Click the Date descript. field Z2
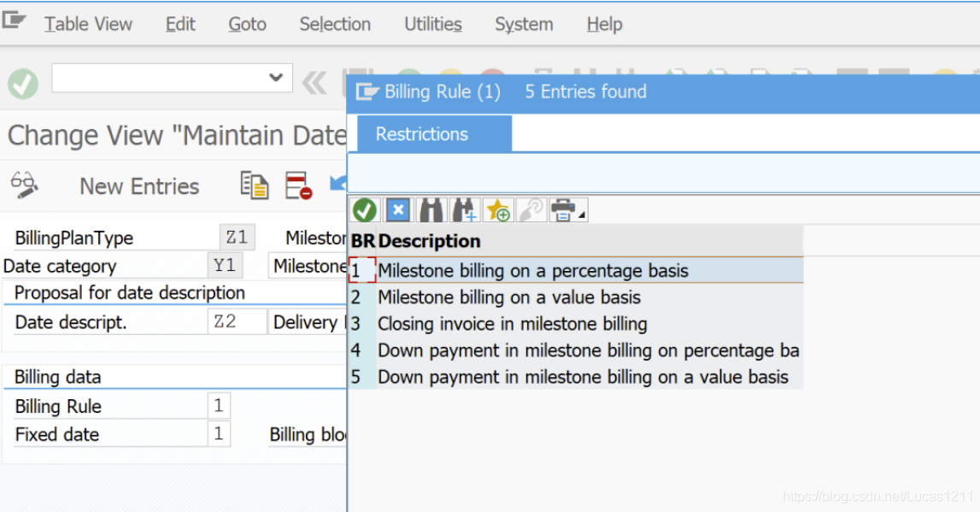This screenshot has width=980, height=512. pos(237,321)
